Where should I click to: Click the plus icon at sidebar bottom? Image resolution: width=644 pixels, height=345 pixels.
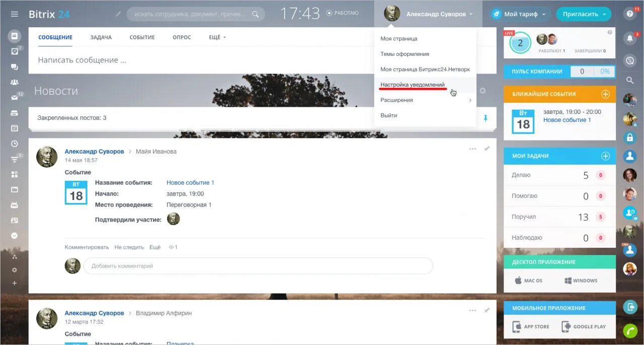15,283
